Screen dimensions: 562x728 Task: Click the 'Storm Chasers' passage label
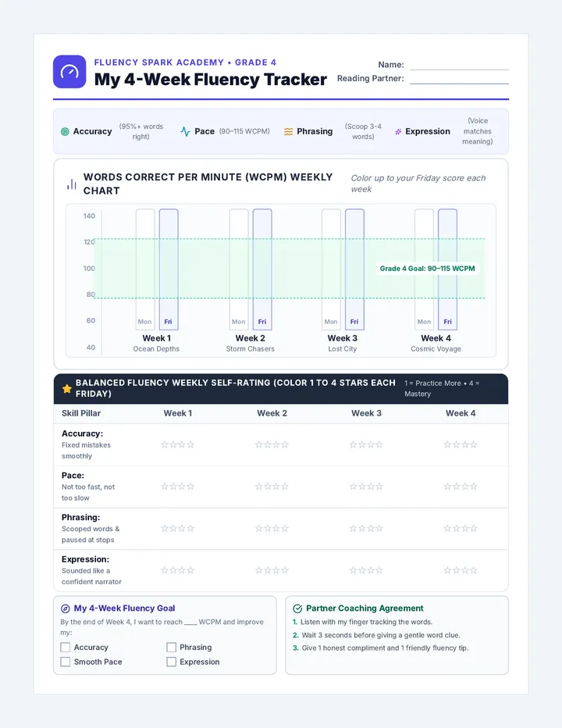(250, 349)
